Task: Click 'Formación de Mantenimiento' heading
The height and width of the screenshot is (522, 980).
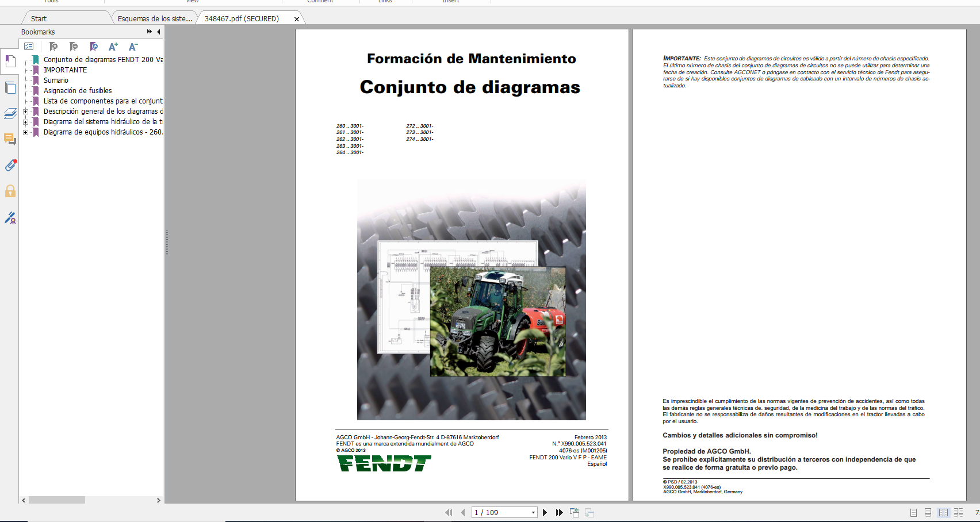Action: [x=471, y=59]
